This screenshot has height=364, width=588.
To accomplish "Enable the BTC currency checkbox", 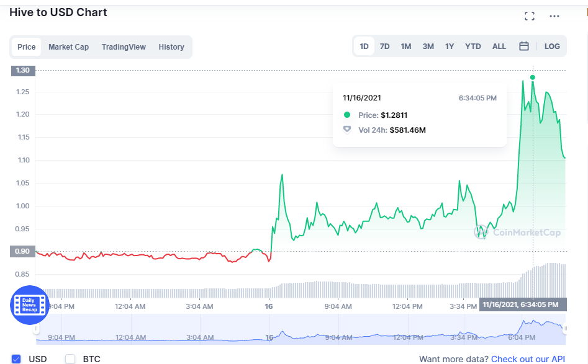I will (x=70, y=359).
